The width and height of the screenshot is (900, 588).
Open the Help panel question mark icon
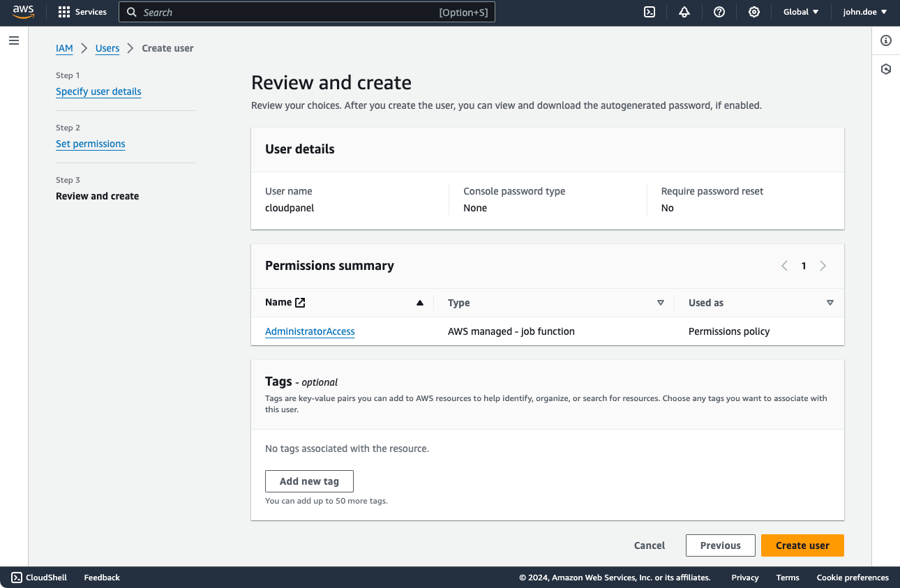(x=719, y=12)
